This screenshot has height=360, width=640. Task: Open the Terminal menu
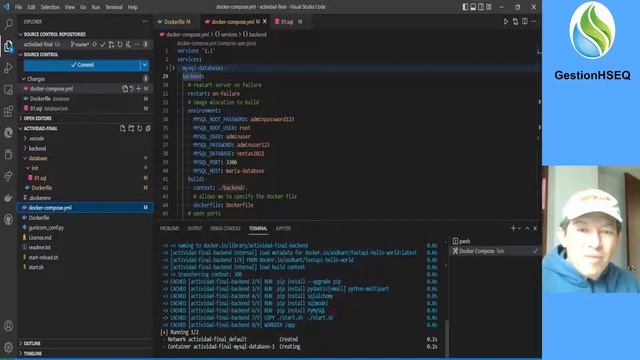114,7
